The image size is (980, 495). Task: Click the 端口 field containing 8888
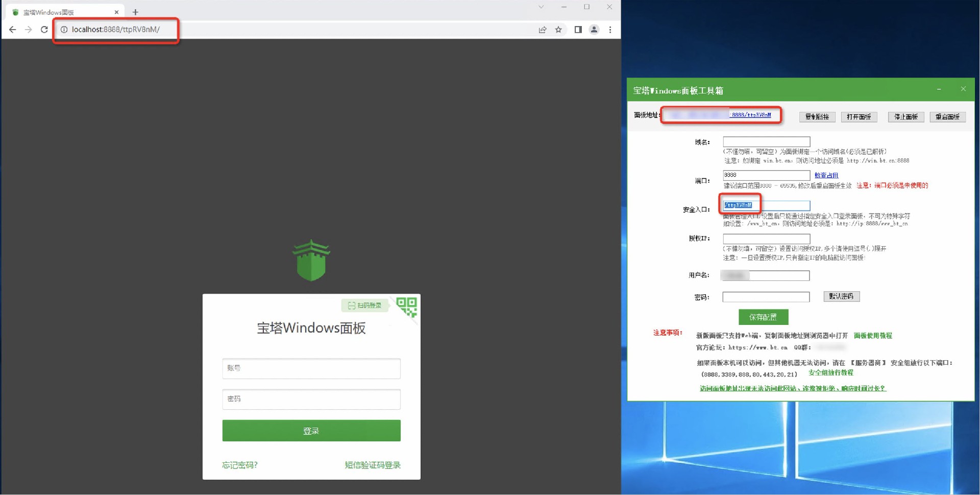tap(766, 175)
